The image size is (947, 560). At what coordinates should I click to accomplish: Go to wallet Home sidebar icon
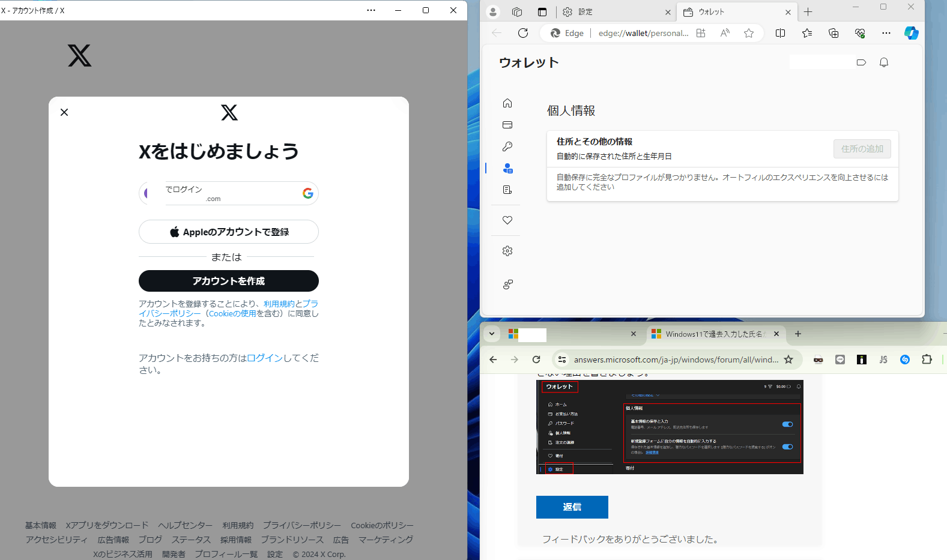tap(507, 103)
